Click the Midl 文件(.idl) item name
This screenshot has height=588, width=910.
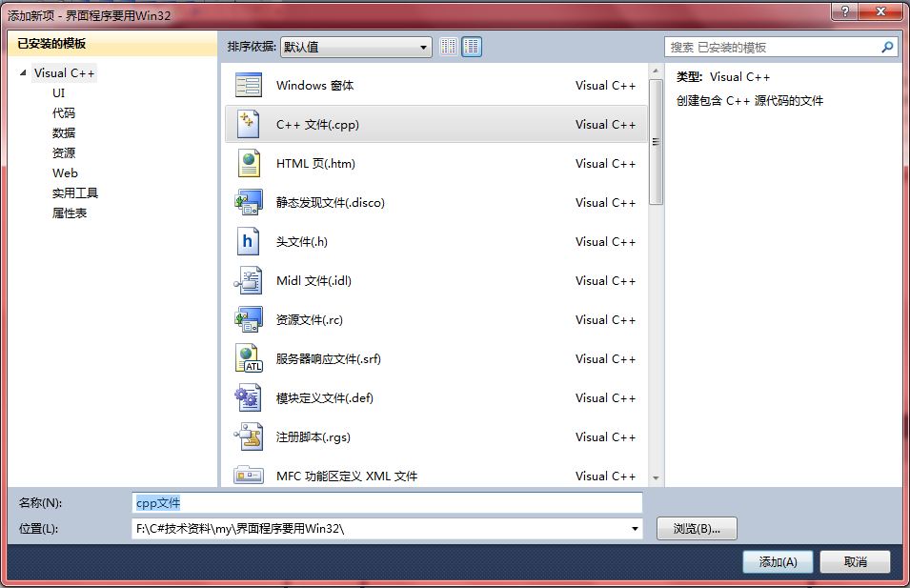pos(313,281)
